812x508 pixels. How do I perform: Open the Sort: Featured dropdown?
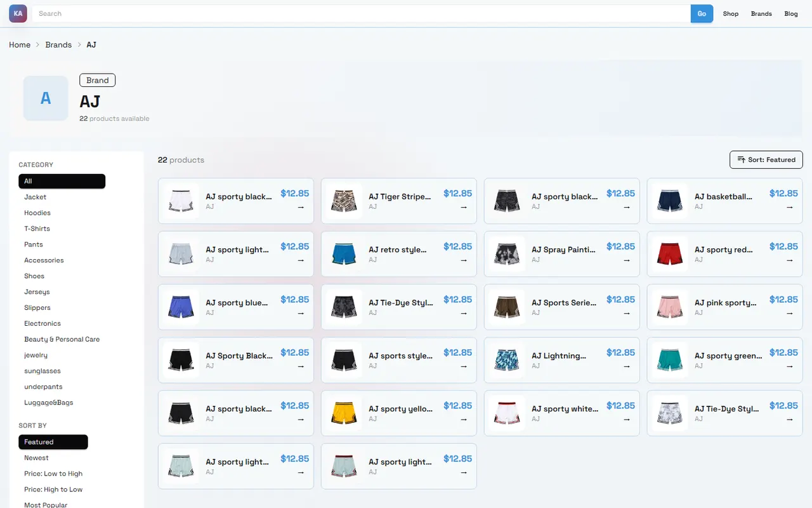[766, 160]
